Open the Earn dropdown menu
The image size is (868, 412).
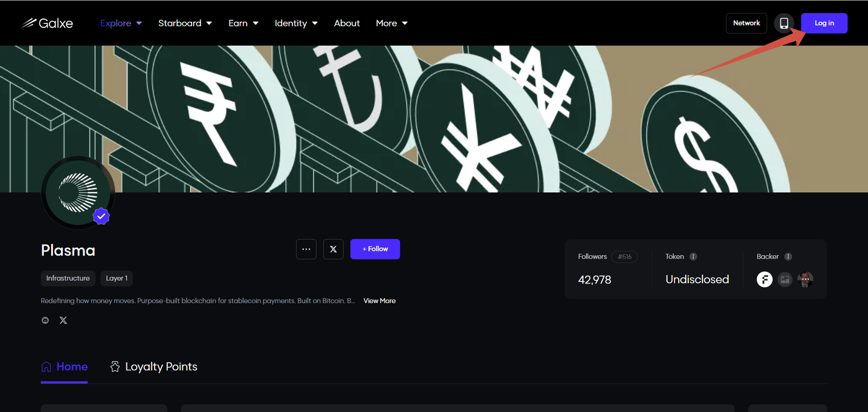click(243, 23)
